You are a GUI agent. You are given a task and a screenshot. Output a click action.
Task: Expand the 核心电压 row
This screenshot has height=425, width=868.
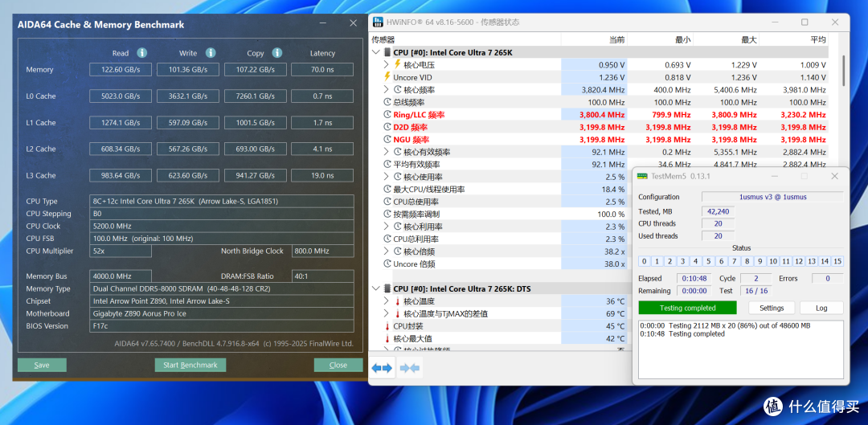click(x=387, y=65)
